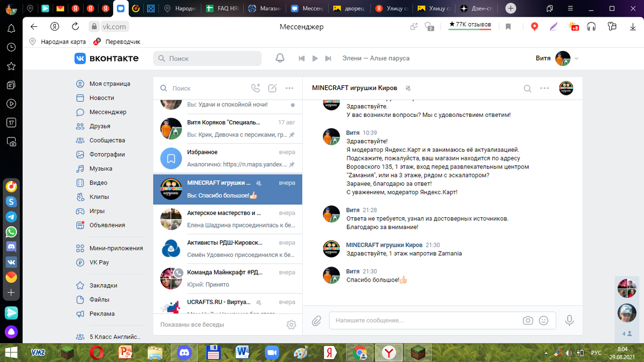Image resolution: width=644 pixels, height=362 pixels.
Task: Open WhatsApp from the browser side panel
Action: (x=11, y=232)
